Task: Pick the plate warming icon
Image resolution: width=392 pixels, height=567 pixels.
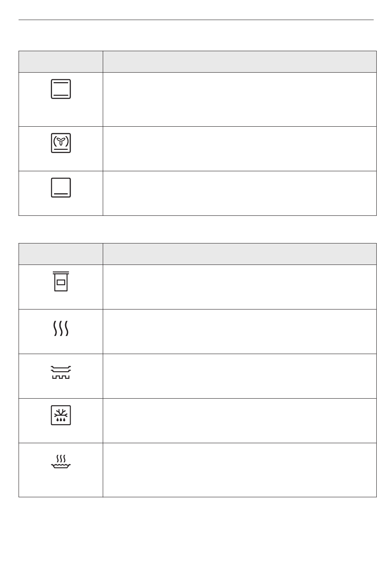Action: pos(61,372)
